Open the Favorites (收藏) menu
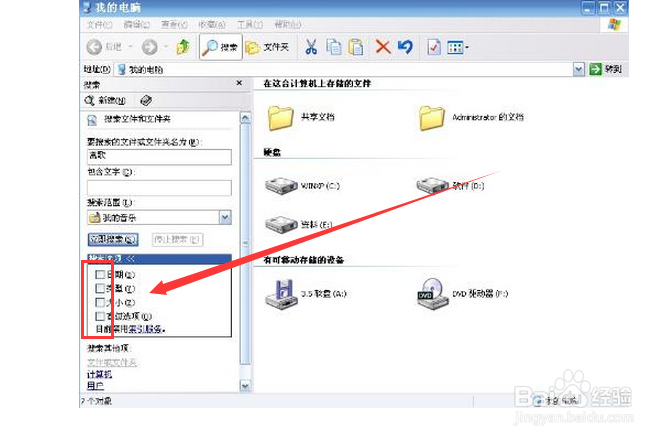Image resolution: width=670 pixels, height=441 pixels. coord(212,25)
